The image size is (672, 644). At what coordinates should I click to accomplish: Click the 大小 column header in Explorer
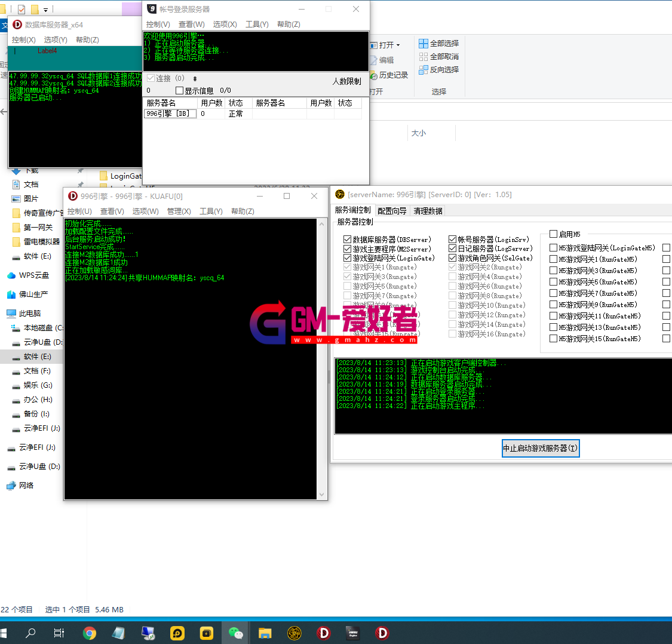(x=419, y=133)
